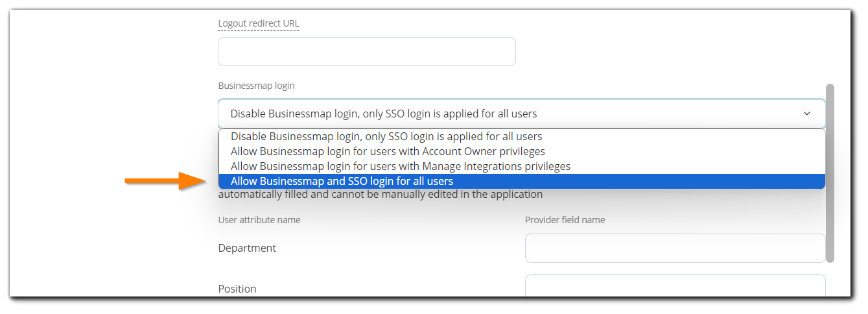Choose Allow login for Account Owner privileges
The height and width of the screenshot is (314, 868).
pyautogui.click(x=522, y=151)
